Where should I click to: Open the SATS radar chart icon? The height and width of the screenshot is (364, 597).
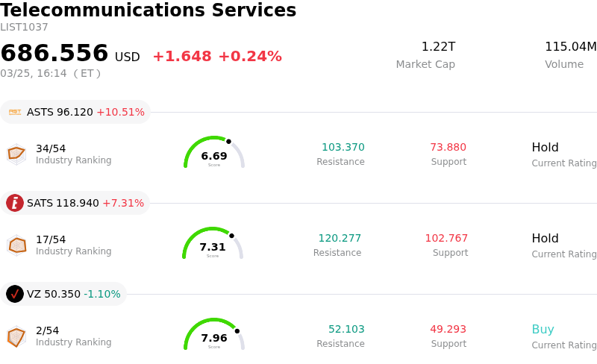pyautogui.click(x=16, y=245)
